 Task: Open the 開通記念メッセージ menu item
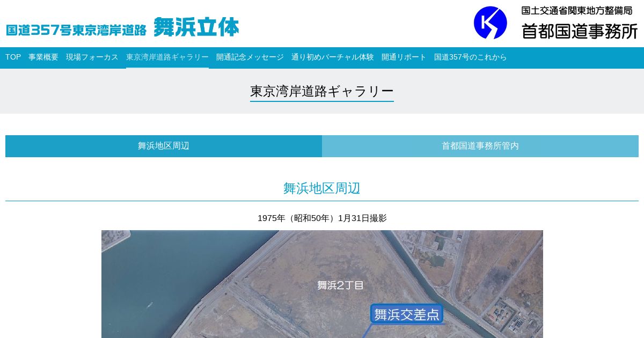[x=250, y=57]
